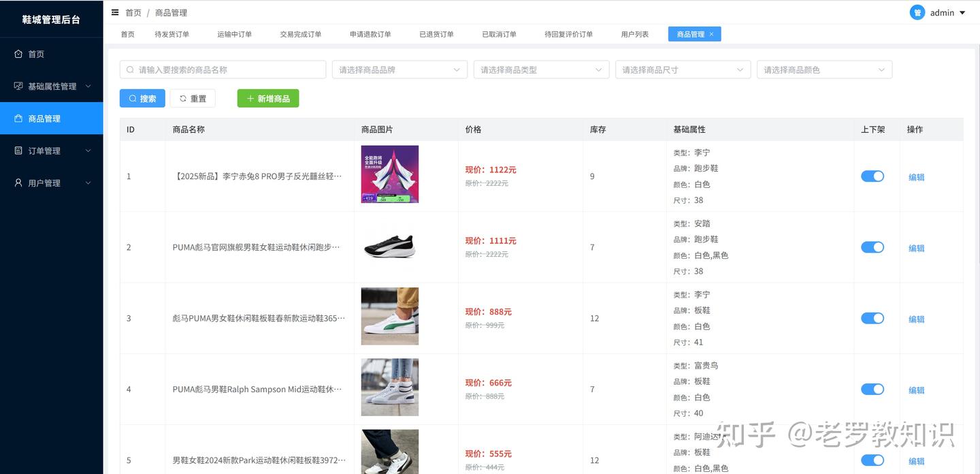Image resolution: width=980 pixels, height=474 pixels.
Task: Switch to the 已取消订单 tab
Action: 499,34
